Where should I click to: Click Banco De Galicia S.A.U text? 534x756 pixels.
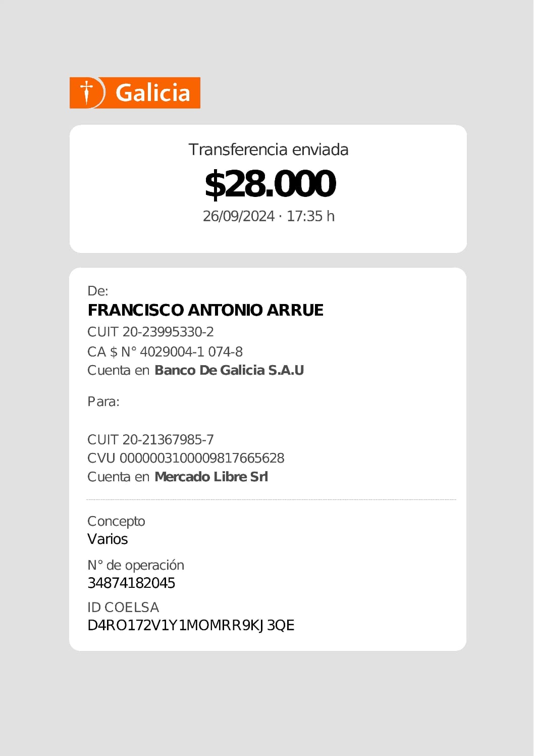229,370
